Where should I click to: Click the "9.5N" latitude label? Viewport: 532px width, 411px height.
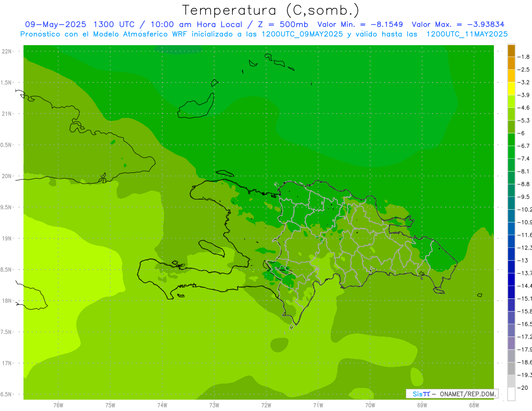coord(6,207)
